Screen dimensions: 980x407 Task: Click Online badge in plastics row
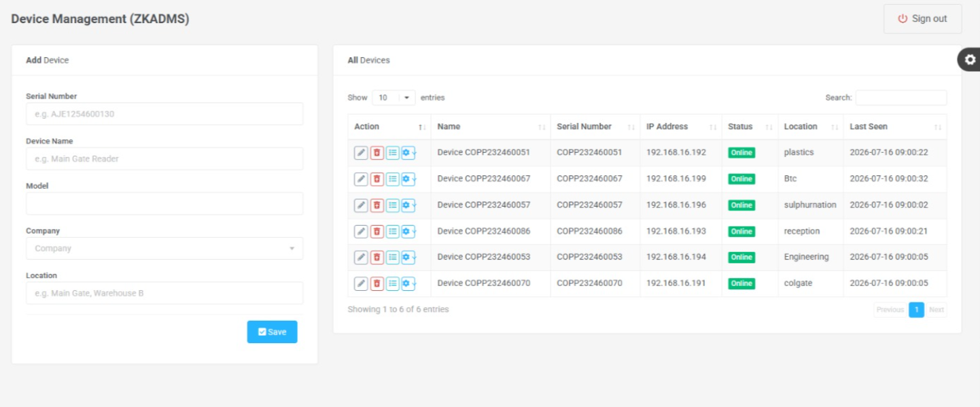pos(741,153)
